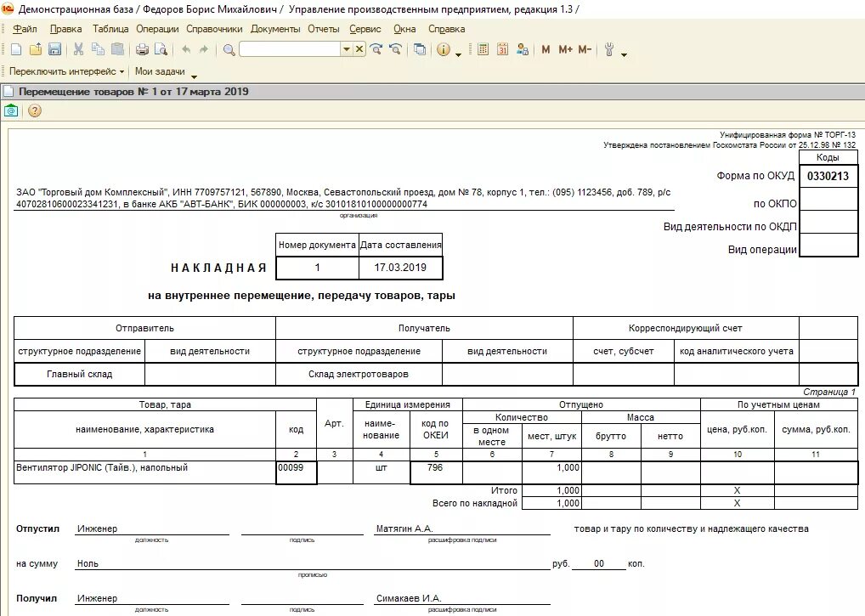Image resolution: width=865 pixels, height=616 pixels.
Task: Expand the arrow next to the info icon
Action: (459, 54)
